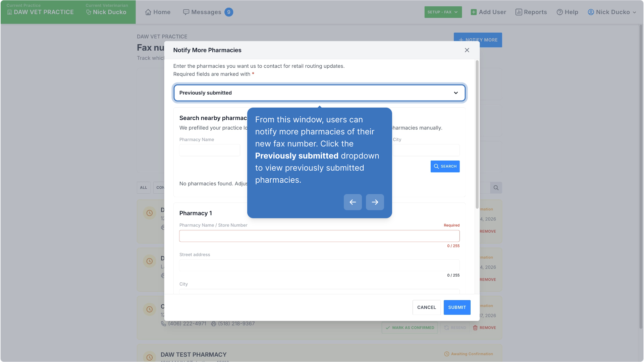Viewport: 644px width, 362px height.
Task: Click the page vertical scrollbar
Action: (641, 177)
